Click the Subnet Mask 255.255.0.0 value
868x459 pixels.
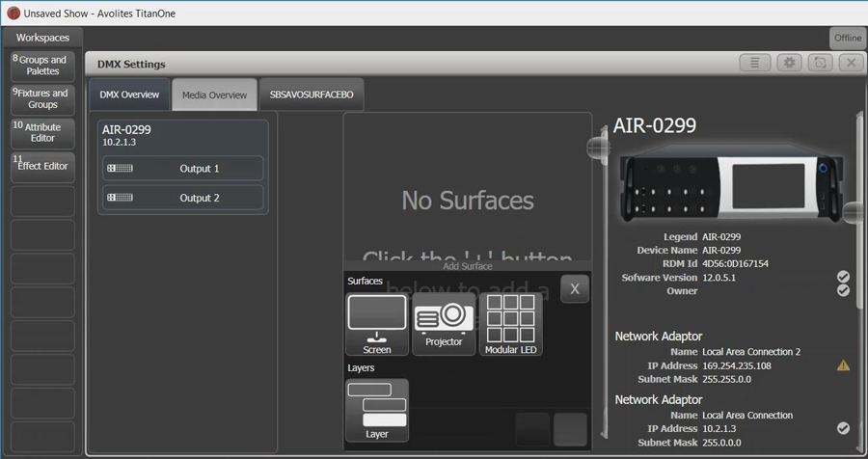pos(727,379)
